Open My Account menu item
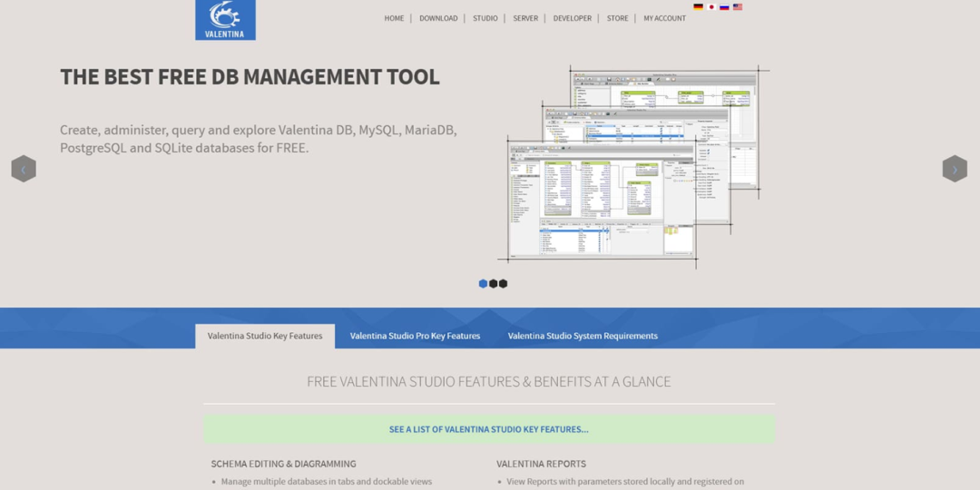 pyautogui.click(x=664, y=18)
